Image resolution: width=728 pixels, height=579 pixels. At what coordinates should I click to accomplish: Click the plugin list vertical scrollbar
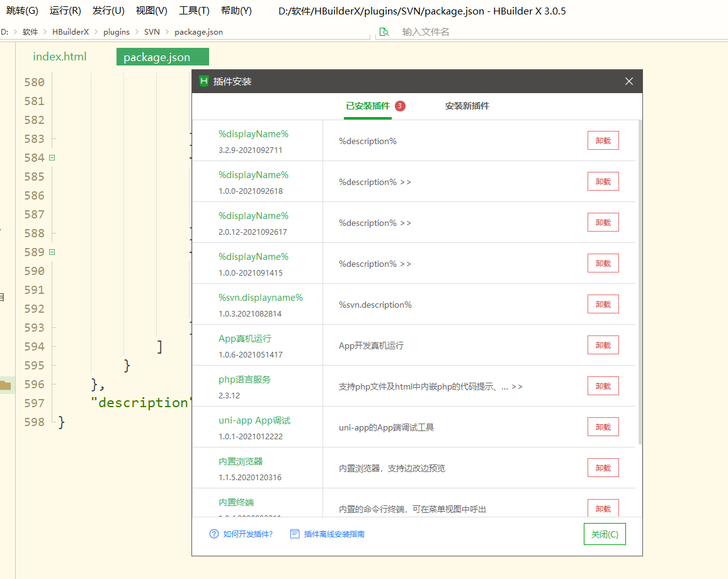[640, 283]
